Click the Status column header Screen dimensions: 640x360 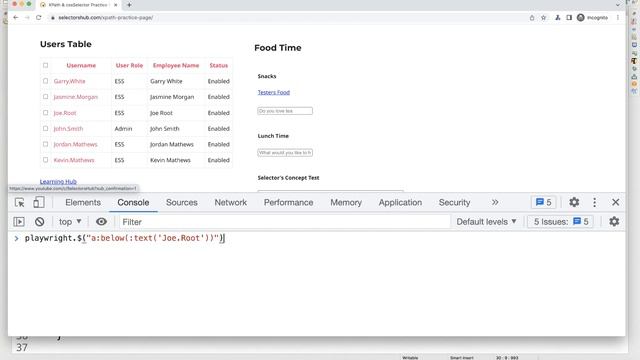coord(218,65)
